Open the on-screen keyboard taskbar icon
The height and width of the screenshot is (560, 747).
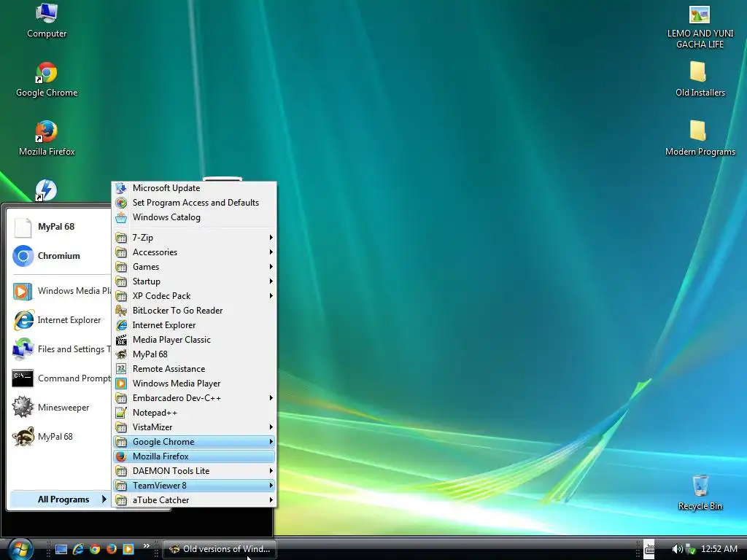649,549
